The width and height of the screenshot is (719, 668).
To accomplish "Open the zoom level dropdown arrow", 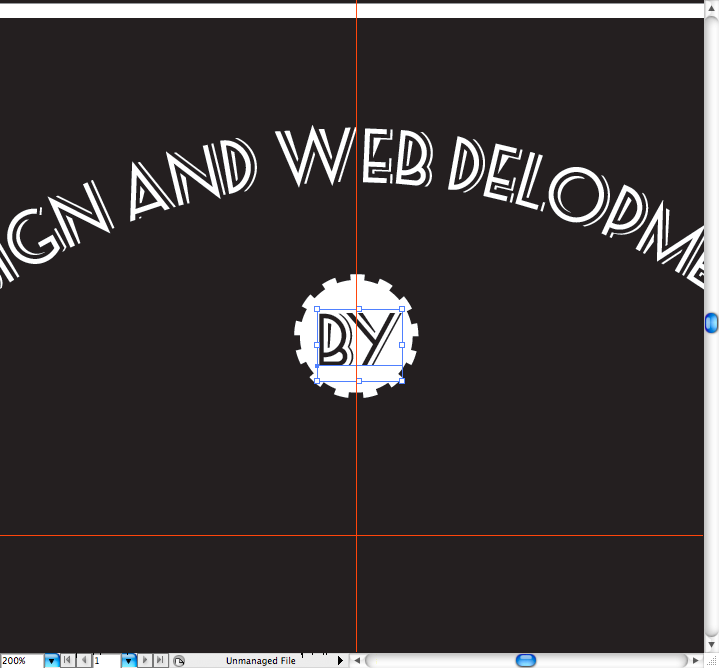I will [x=51, y=661].
